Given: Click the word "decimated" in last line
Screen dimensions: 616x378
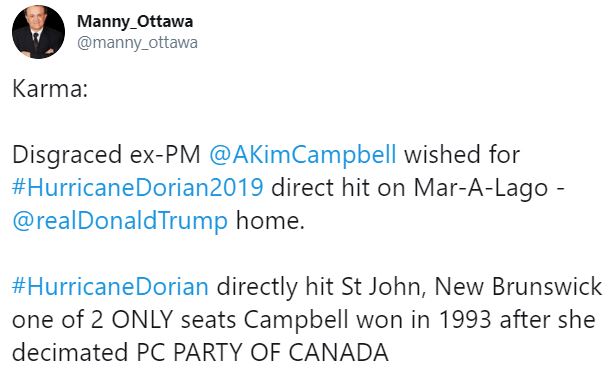Looking at the screenshot, I should 70,352.
